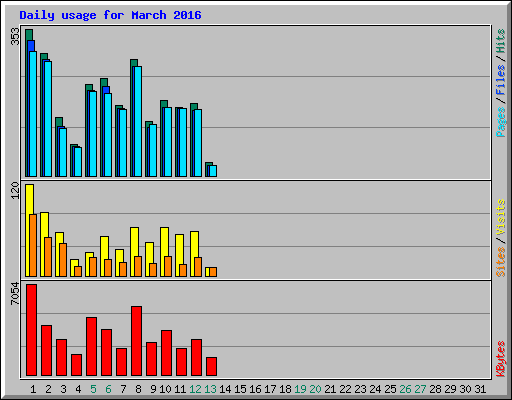This screenshot has width=512, height=400.
Task: Click day 18 on the x-axis
Action: [285, 389]
